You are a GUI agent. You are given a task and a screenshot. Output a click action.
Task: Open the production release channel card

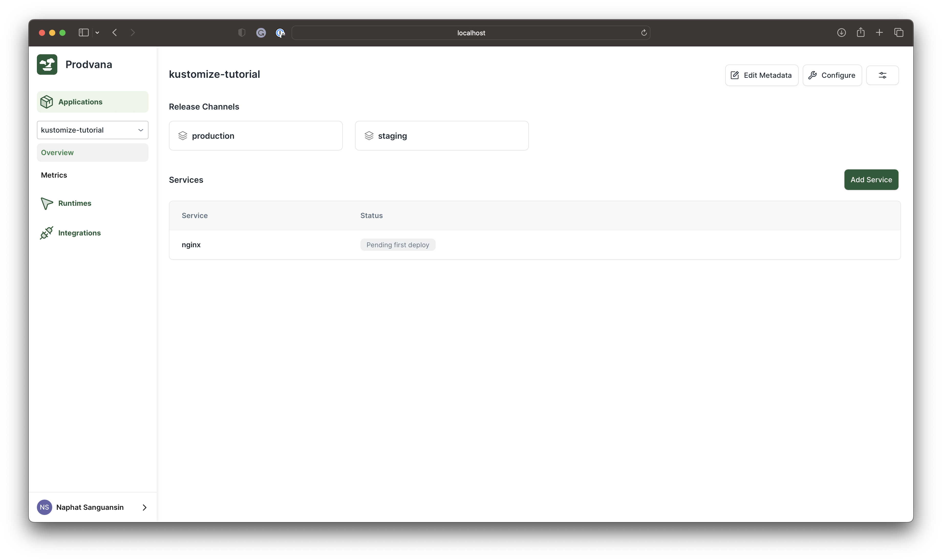point(255,136)
